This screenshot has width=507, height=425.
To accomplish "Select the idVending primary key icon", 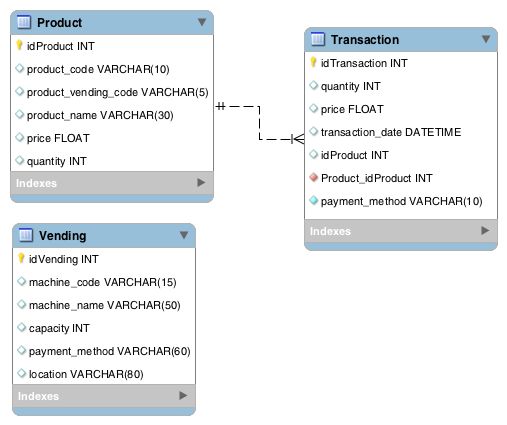I will point(21,258).
